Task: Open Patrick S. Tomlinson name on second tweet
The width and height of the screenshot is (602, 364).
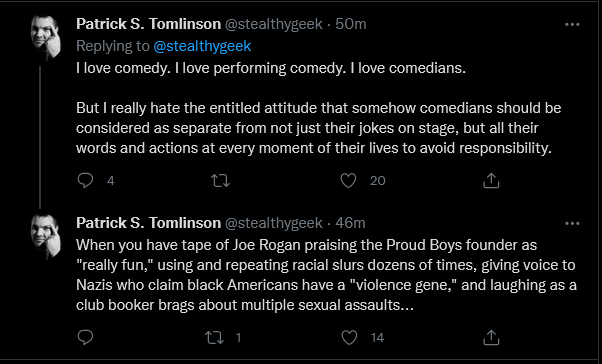Action: (x=148, y=223)
